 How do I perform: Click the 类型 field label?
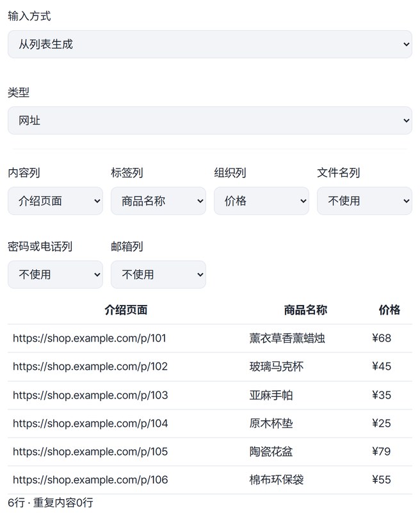(19, 92)
